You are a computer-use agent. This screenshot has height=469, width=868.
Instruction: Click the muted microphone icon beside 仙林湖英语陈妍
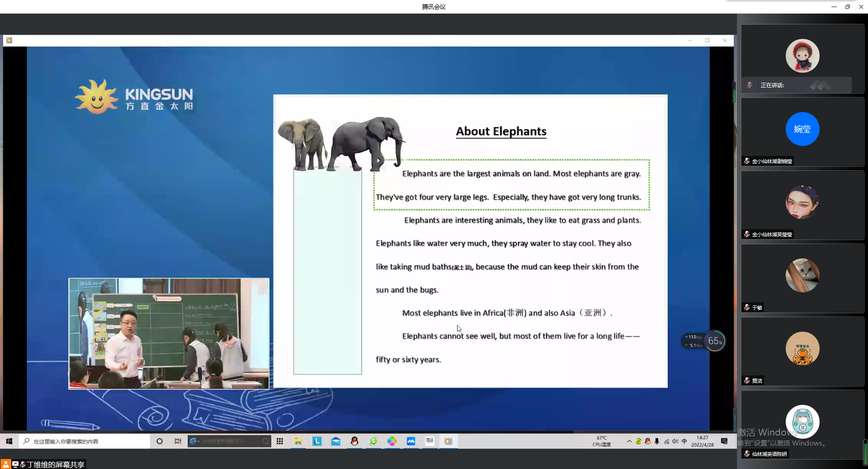(747, 454)
